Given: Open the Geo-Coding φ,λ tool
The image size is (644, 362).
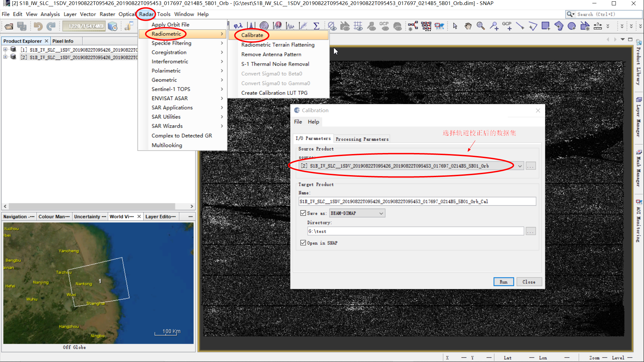Looking at the screenshot, I should click(238, 26).
